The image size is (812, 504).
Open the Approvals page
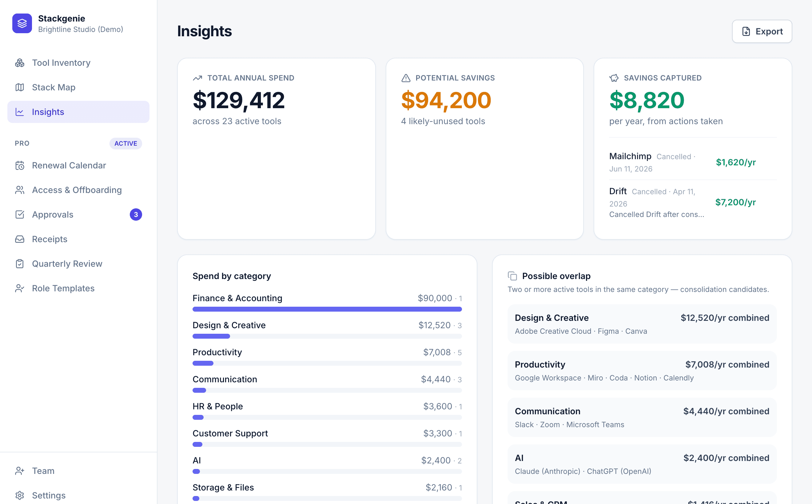[78, 215]
